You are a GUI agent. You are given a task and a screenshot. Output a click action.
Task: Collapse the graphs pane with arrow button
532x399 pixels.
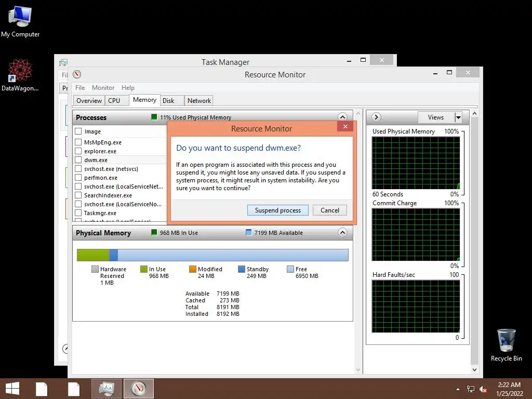coord(376,117)
